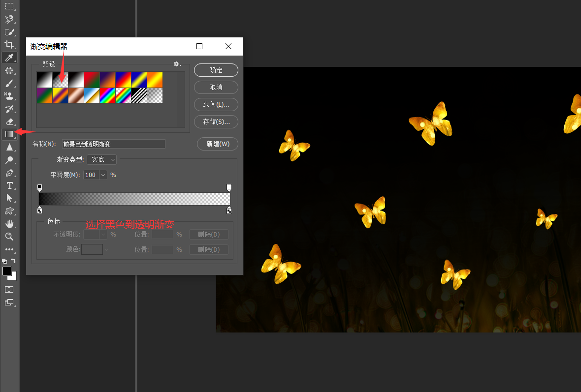Select the Brush tool

9,83
